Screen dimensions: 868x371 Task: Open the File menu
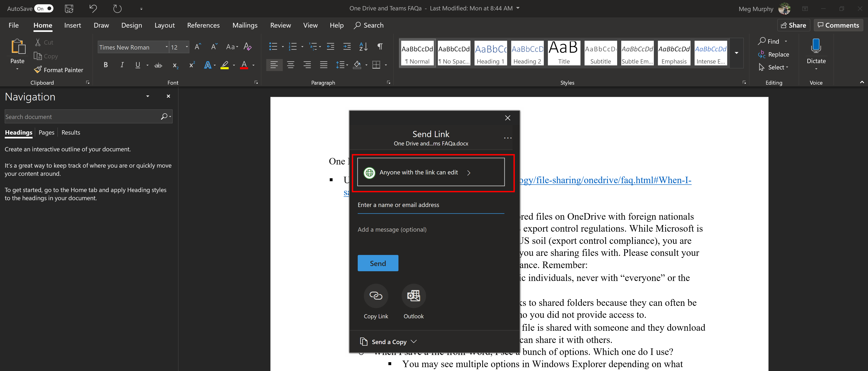[x=14, y=25]
